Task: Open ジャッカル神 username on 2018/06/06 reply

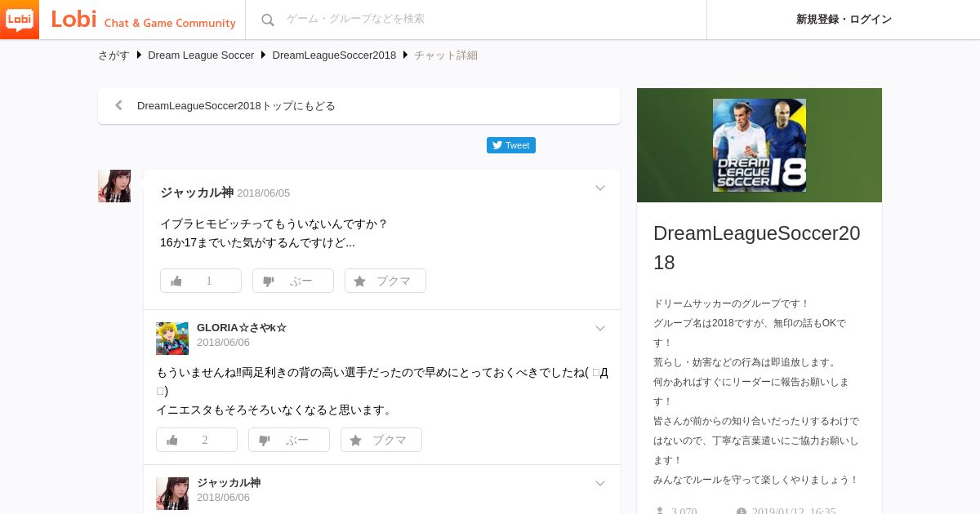Action: click(229, 483)
